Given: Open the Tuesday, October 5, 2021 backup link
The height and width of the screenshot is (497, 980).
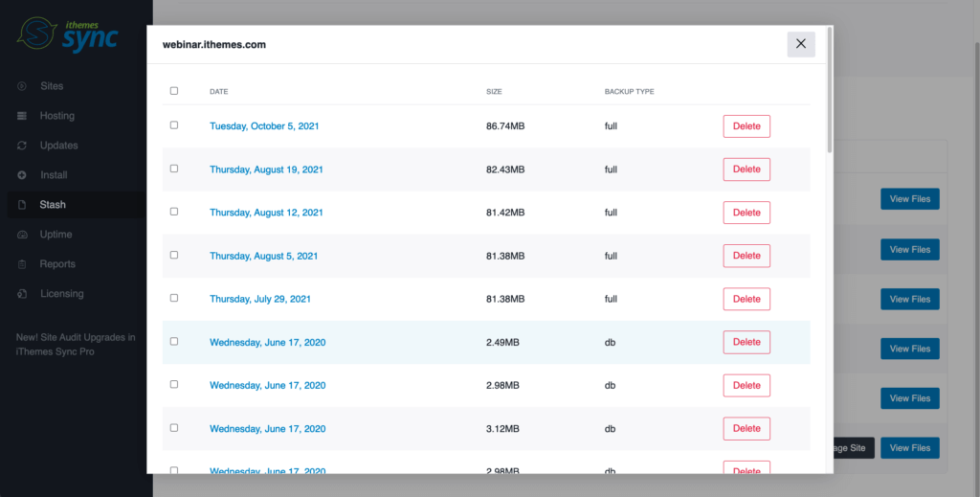Looking at the screenshot, I should (264, 126).
